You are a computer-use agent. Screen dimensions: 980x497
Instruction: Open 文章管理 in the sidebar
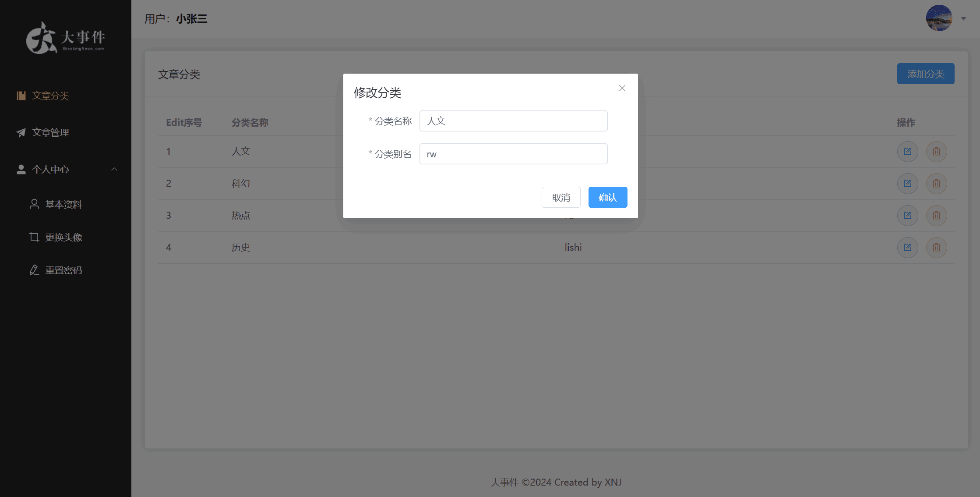[50, 132]
